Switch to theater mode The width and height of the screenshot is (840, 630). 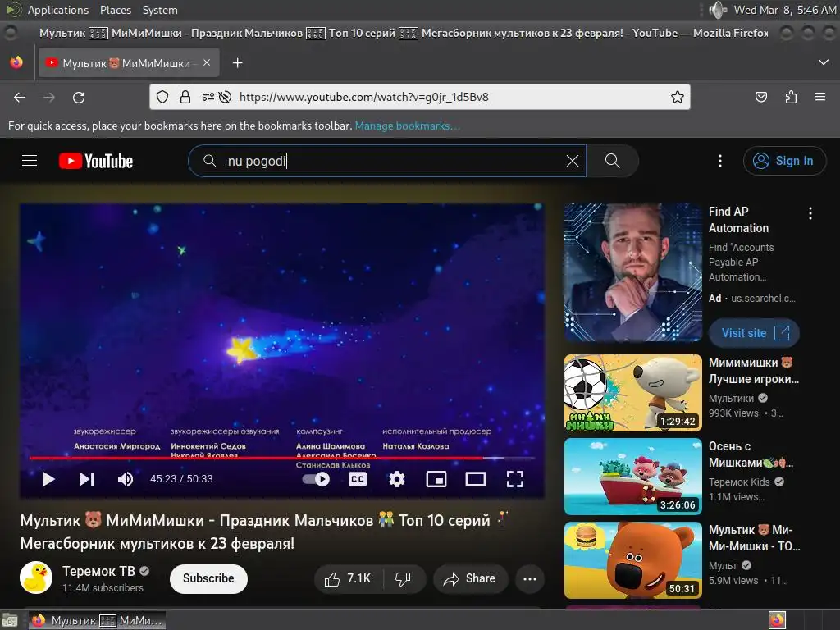(475, 479)
